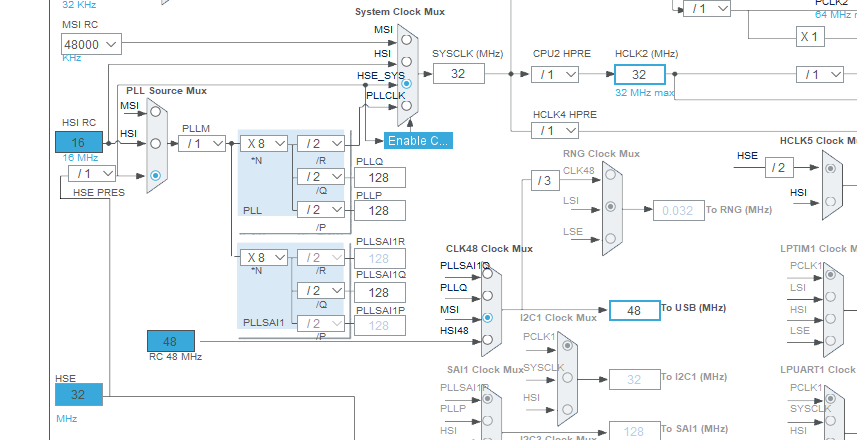Click the PLLSAI1P output value field
857x440 pixels.
click(x=380, y=326)
